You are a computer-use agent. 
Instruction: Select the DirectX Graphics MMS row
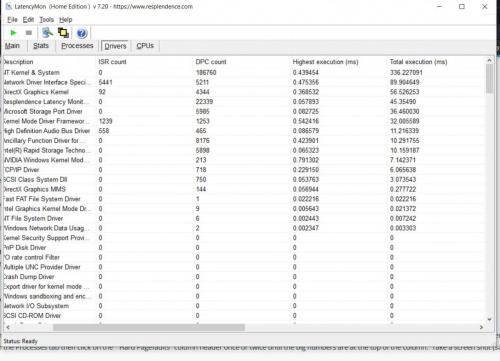click(244, 189)
